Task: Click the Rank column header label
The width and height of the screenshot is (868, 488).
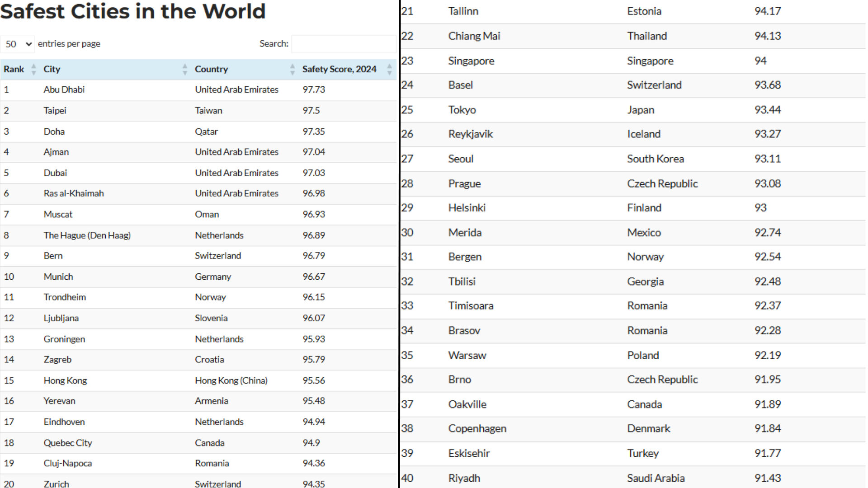Action: (14, 69)
